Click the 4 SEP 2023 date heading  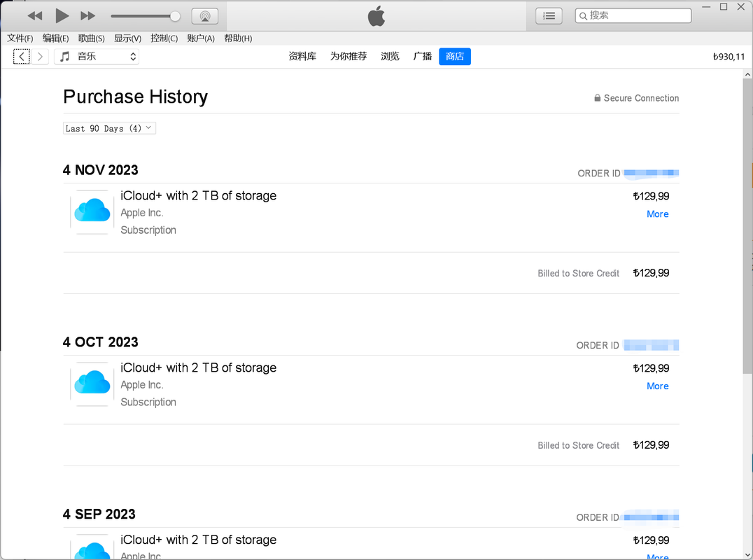click(x=99, y=514)
